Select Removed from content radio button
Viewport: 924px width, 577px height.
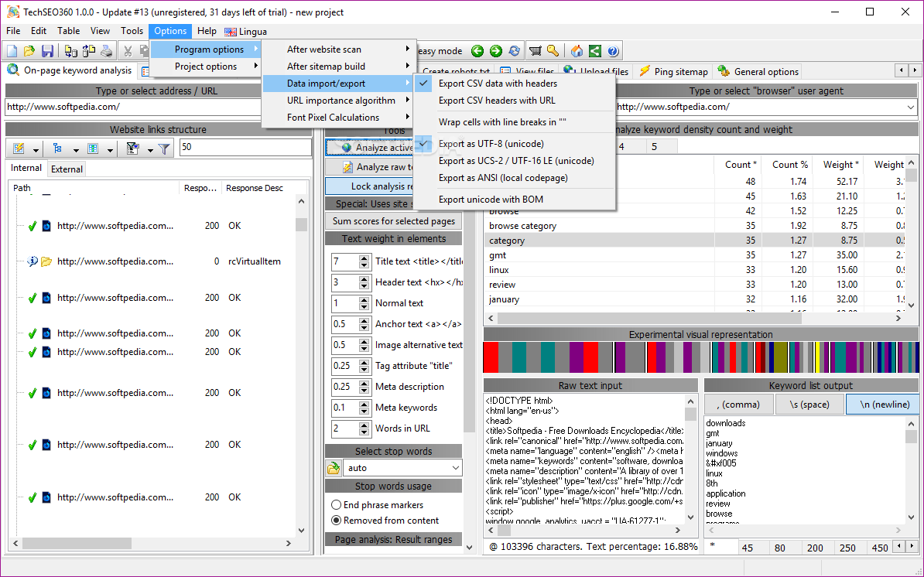[336, 520]
